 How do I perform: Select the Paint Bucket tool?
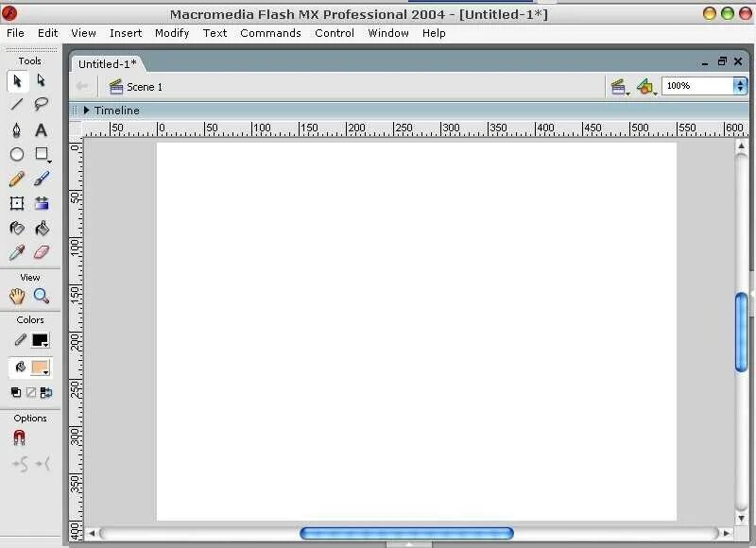tap(42, 228)
